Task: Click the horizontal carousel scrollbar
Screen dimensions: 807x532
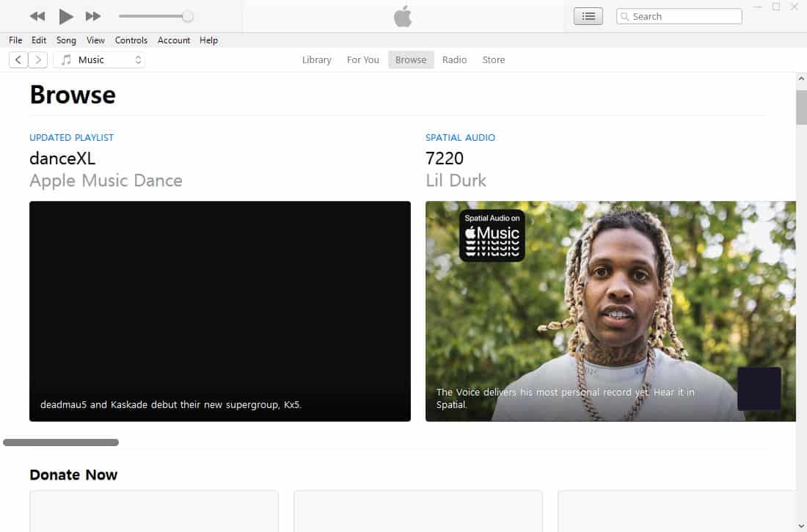Action: tap(61, 442)
